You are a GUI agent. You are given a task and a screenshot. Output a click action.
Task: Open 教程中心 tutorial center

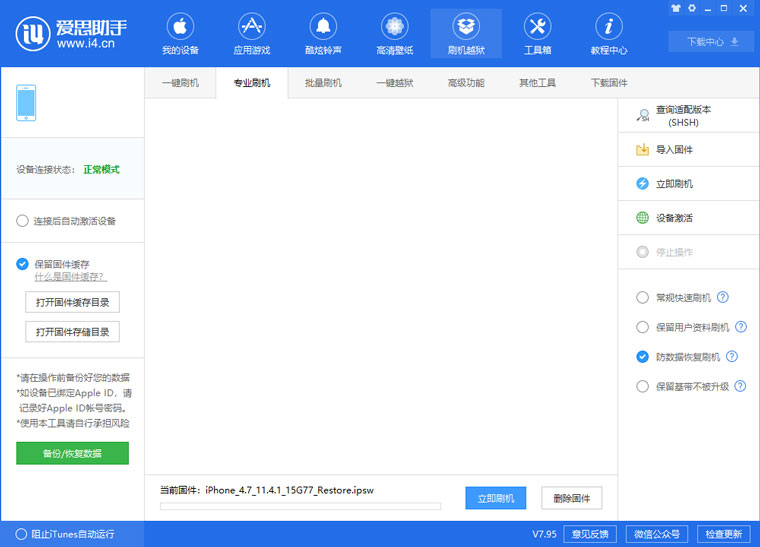pos(609,34)
